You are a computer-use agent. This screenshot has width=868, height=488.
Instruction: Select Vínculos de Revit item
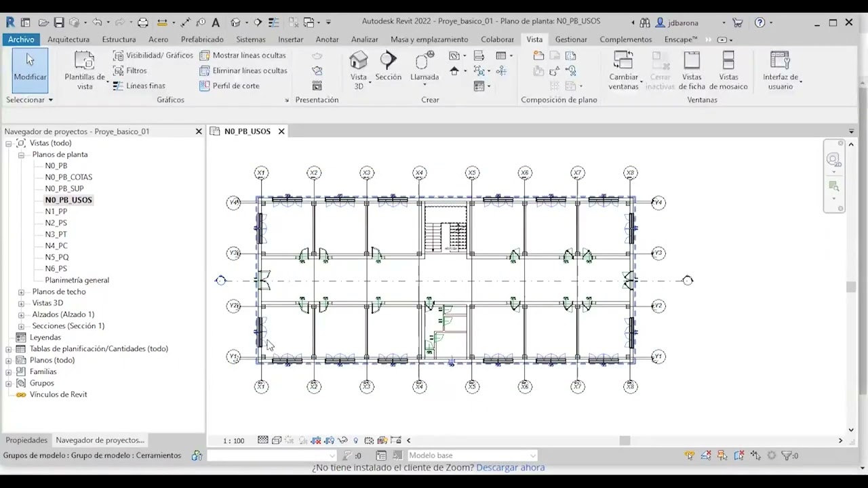tap(58, 394)
